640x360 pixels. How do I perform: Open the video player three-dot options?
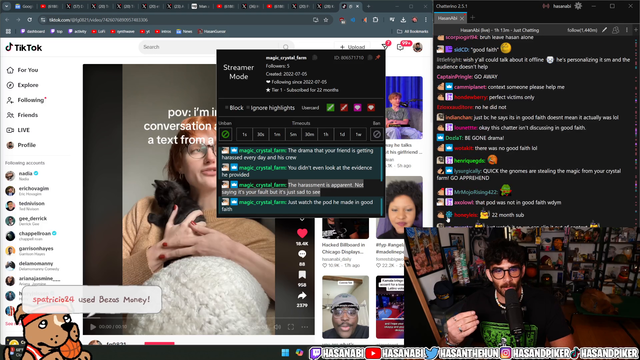pyautogui.click(x=304, y=327)
